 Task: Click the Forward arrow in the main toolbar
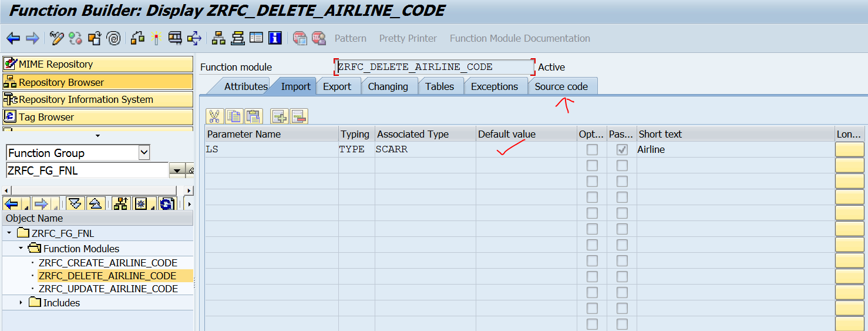(32, 39)
